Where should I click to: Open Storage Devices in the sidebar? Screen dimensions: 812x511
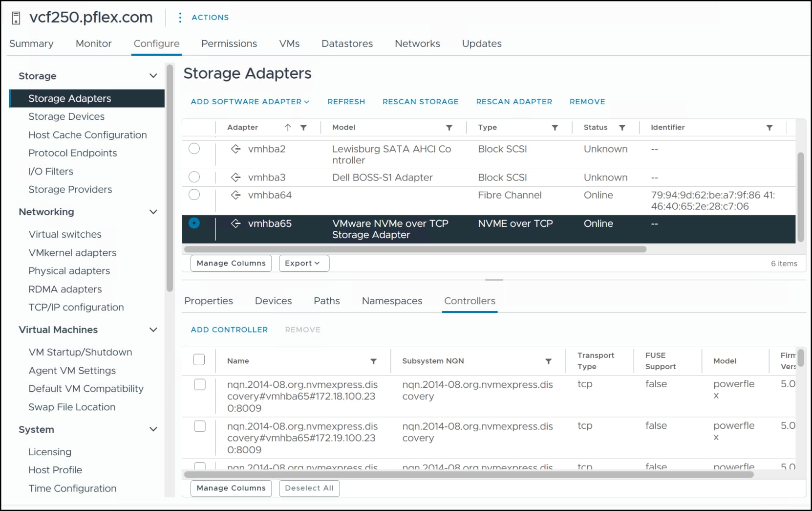pyautogui.click(x=66, y=116)
